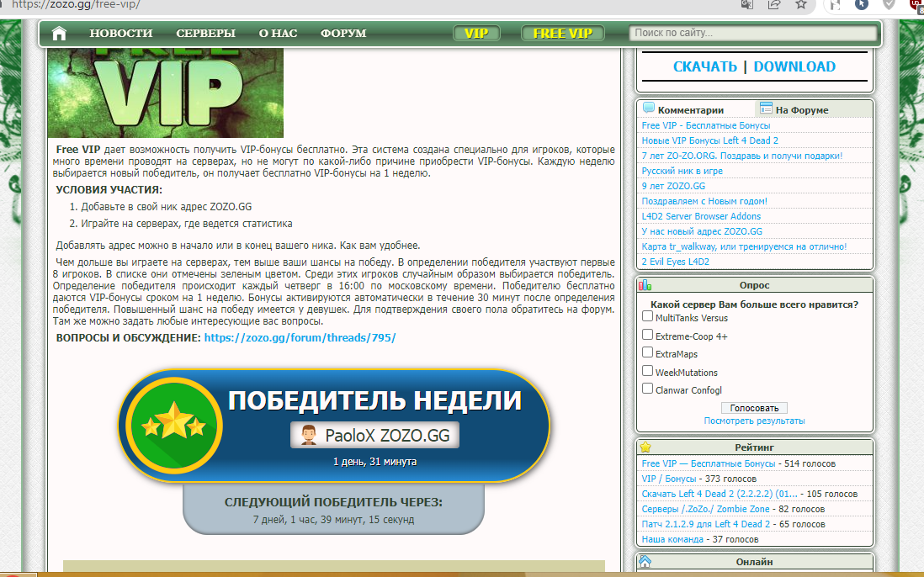This screenshot has height=577, width=924.
Task: Switch to the На Форуме tab
Action: pyautogui.click(x=801, y=109)
